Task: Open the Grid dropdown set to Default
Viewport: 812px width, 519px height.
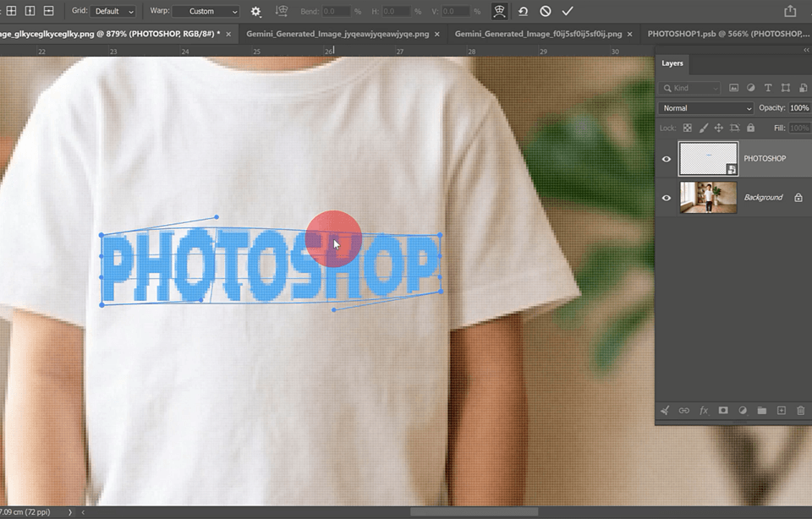Action: pos(112,11)
